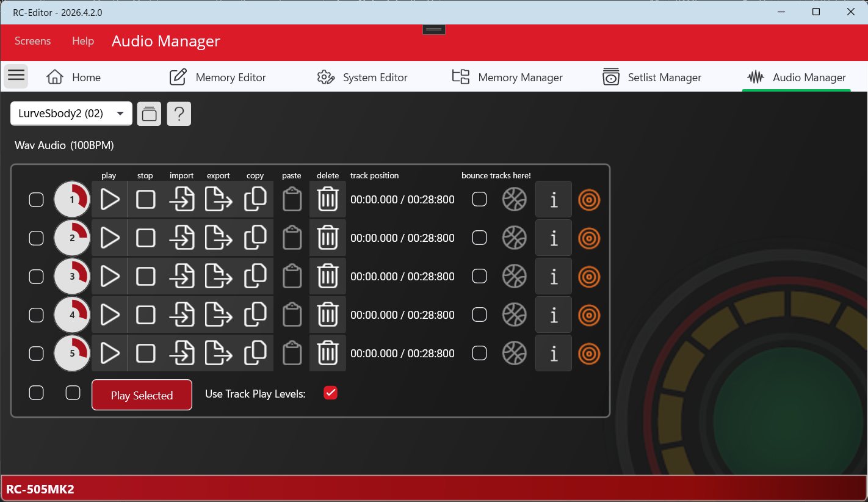
Task: Play track 5 audio
Action: click(110, 353)
